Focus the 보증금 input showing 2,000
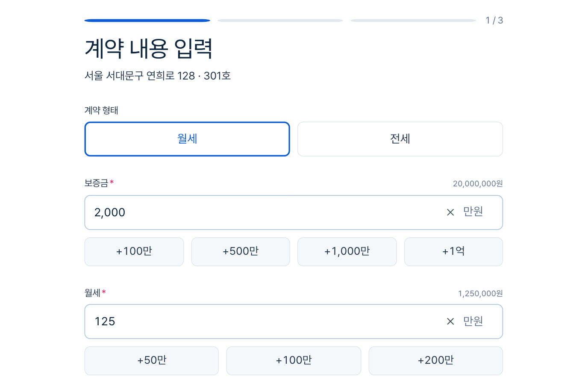The image size is (588, 392). [265, 212]
